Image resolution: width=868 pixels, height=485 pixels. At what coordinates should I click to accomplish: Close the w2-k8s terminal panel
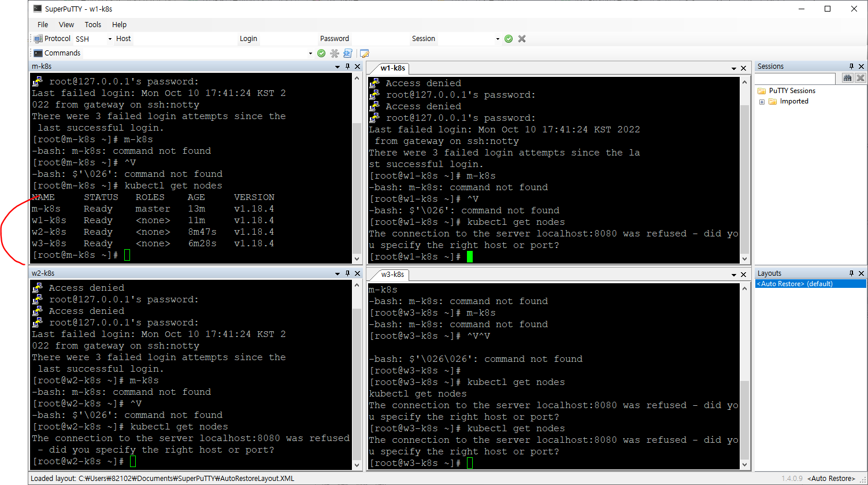[357, 273]
